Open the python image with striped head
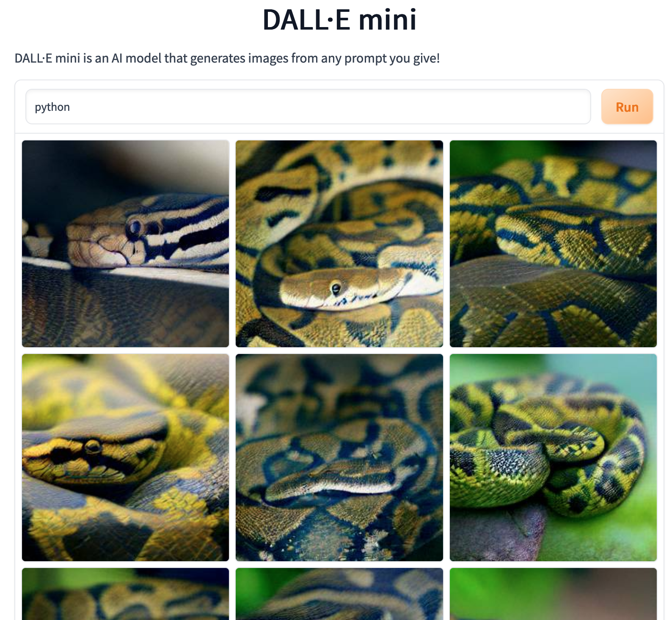Screen dimensions: 672x620 [x=125, y=244]
